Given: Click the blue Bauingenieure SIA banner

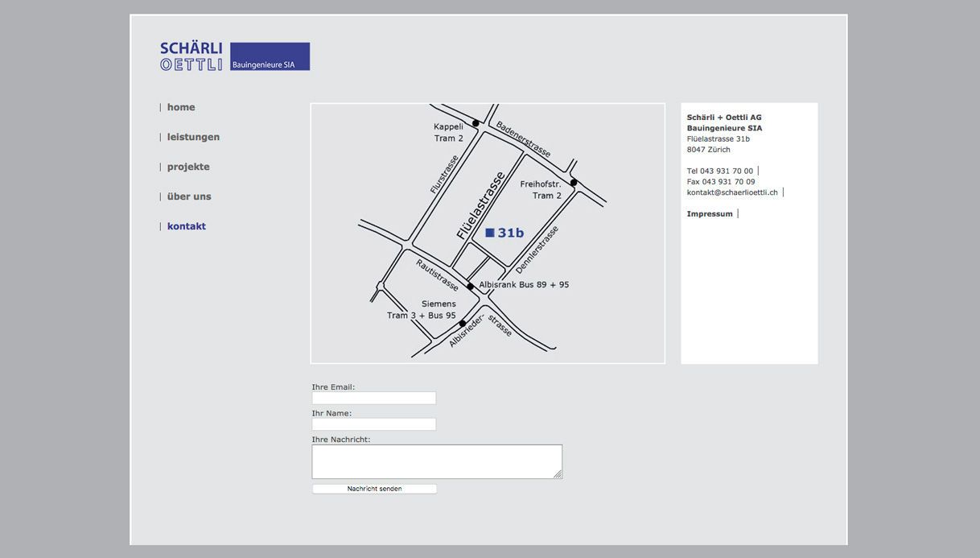Looking at the screenshot, I should pyautogui.click(x=270, y=56).
